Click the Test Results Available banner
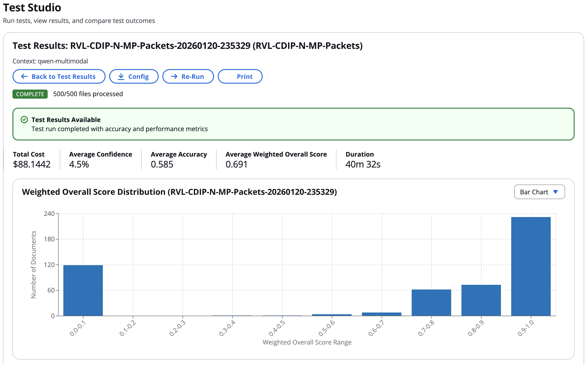 click(293, 124)
